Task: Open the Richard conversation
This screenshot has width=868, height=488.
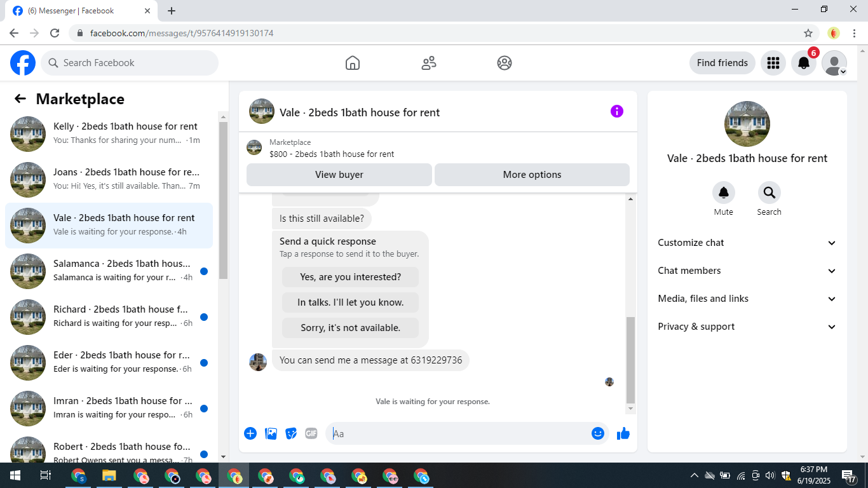Action: pos(109,317)
